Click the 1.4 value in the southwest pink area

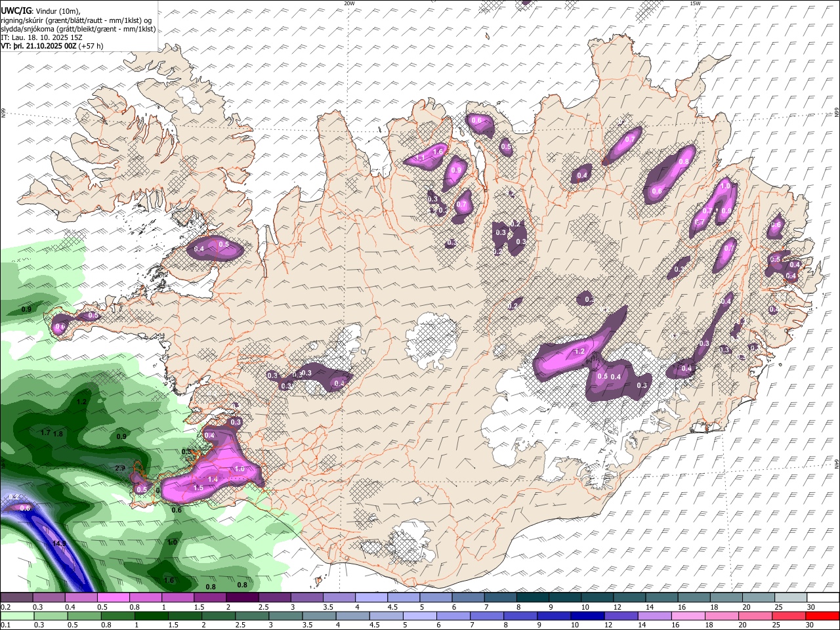tap(213, 480)
